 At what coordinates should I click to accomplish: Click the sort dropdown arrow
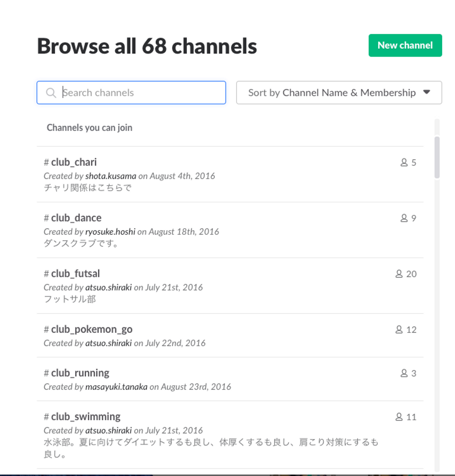tap(427, 92)
